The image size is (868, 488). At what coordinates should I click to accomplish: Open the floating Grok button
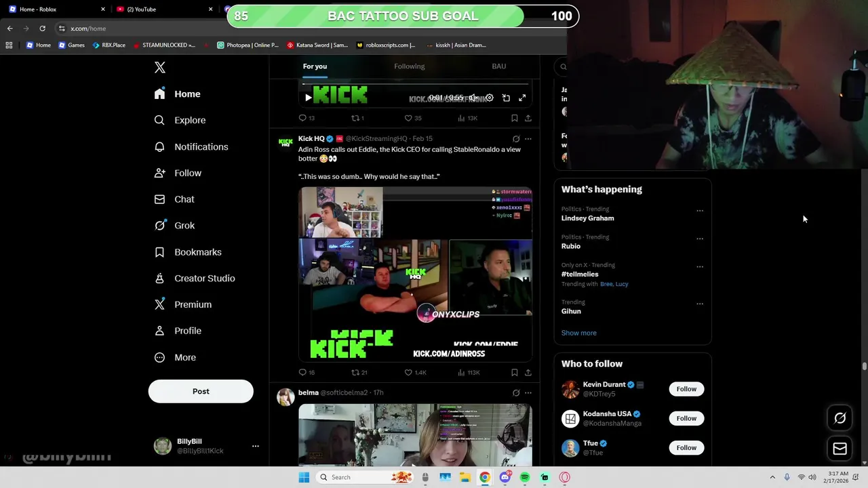(840, 418)
